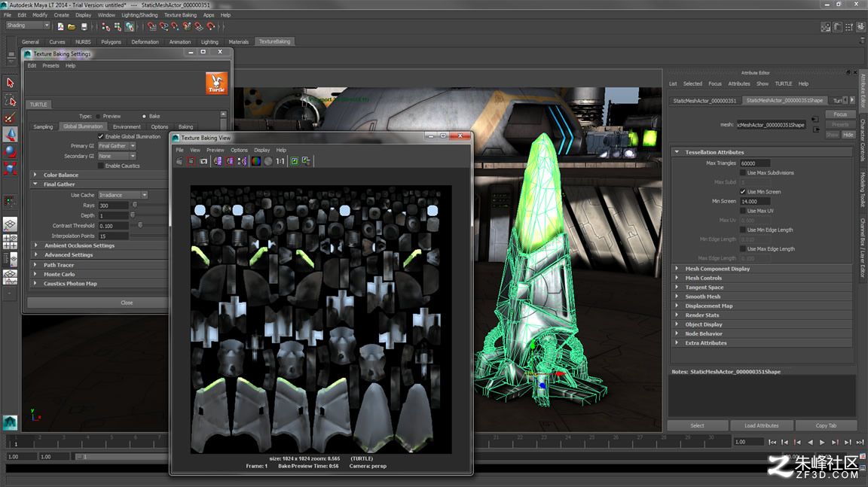Click the Load Attributes button

[x=762, y=425]
